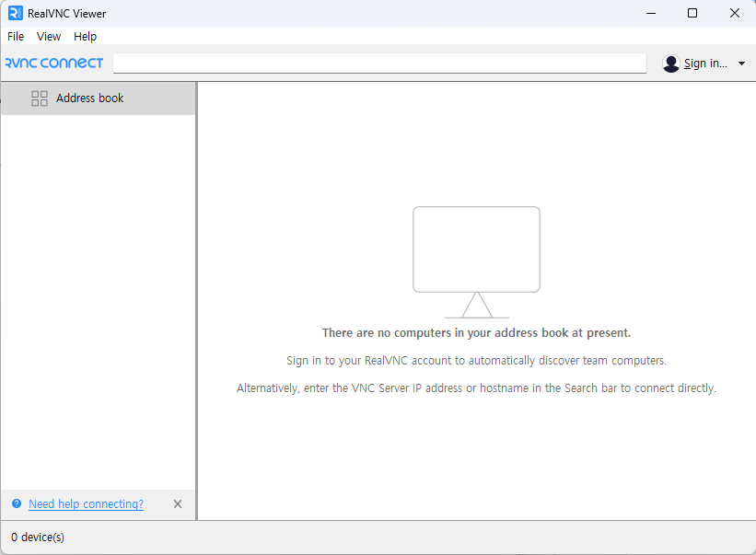
Task: Click 'There are no computers' message text
Action: [x=476, y=333]
